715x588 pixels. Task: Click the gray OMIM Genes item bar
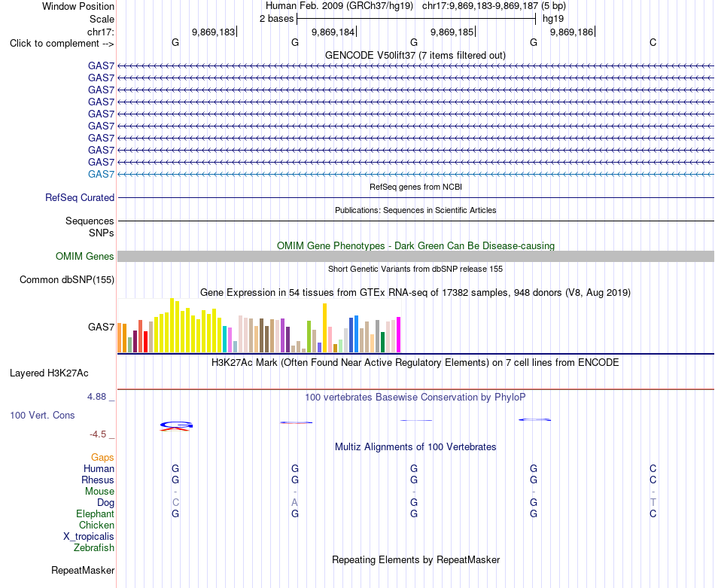click(x=415, y=257)
